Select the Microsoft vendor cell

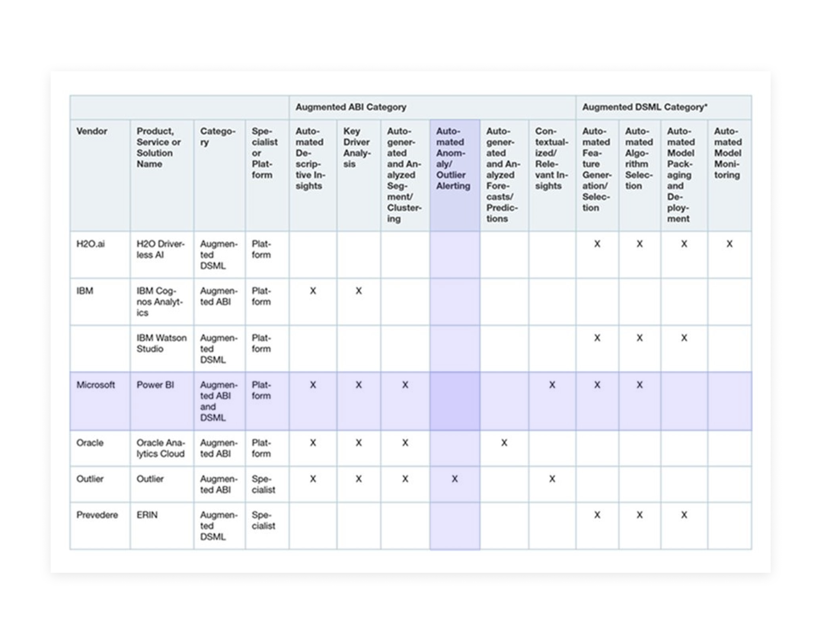[95, 385]
